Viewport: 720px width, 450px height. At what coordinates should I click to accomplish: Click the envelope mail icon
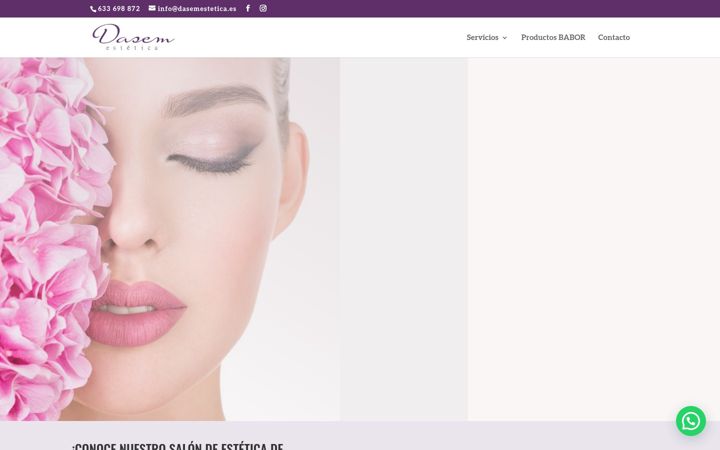pos(152,8)
